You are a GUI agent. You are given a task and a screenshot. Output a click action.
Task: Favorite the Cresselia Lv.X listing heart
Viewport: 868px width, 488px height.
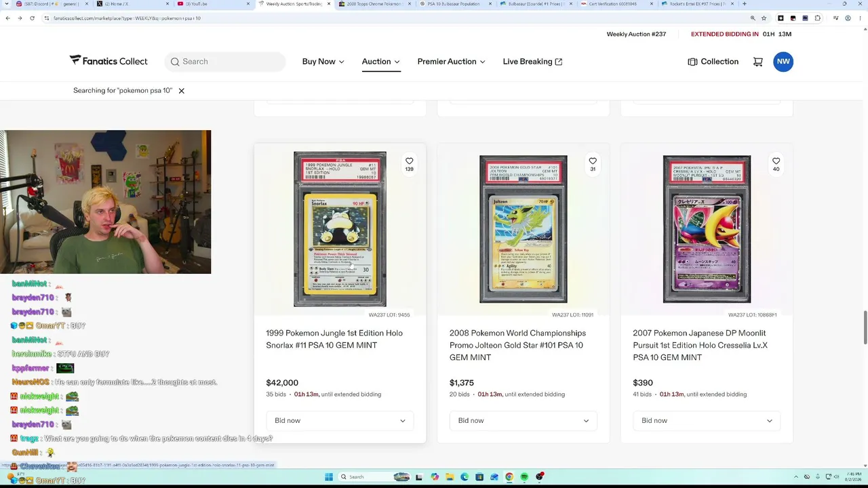tap(776, 161)
